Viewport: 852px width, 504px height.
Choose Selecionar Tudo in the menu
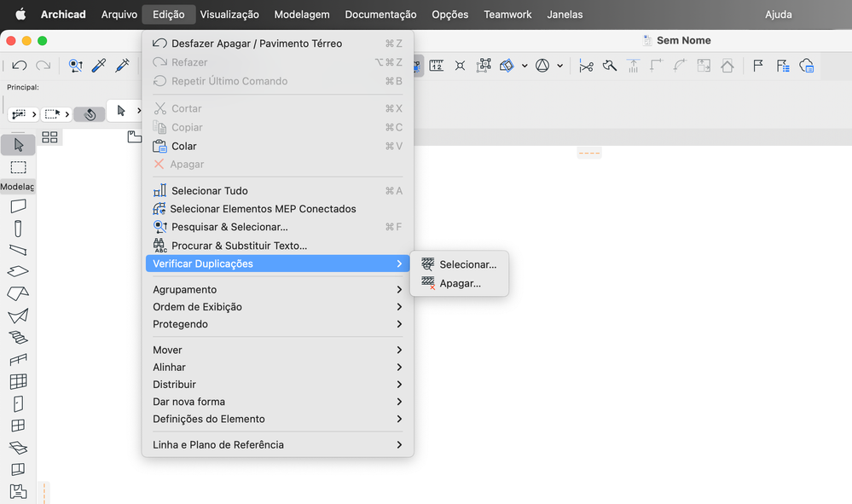coord(278,191)
